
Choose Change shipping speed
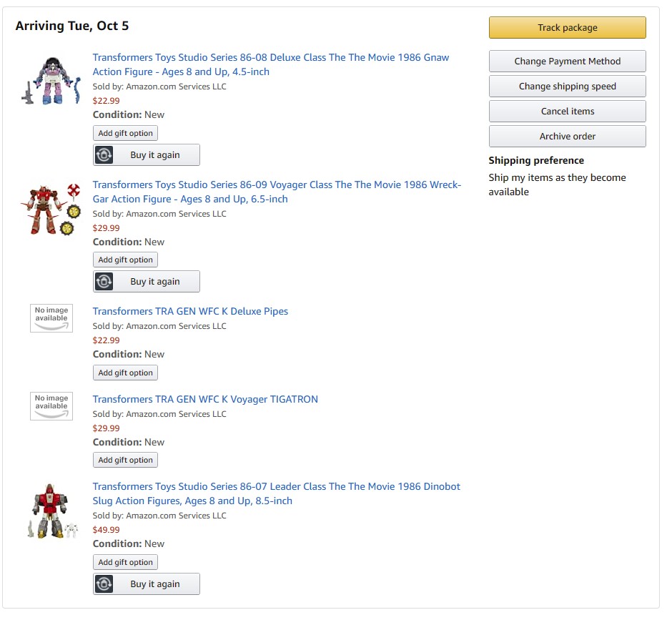pyautogui.click(x=567, y=87)
